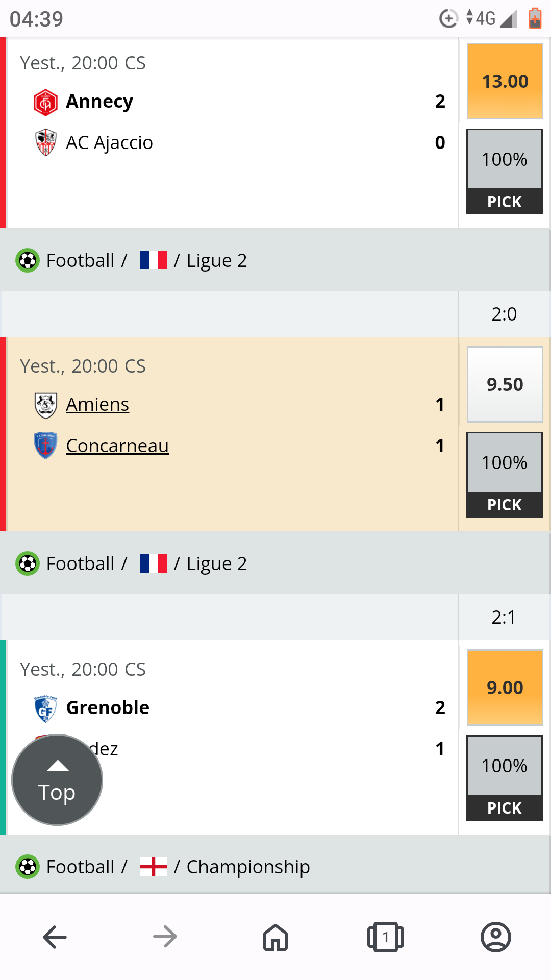This screenshot has width=551, height=980.
Task: Open the Football Championship league header
Action: tap(248, 867)
